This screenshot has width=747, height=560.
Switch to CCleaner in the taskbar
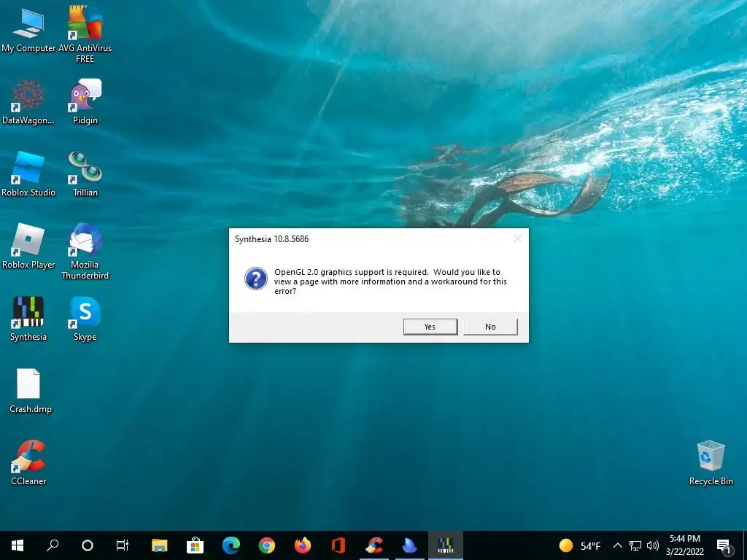374,545
